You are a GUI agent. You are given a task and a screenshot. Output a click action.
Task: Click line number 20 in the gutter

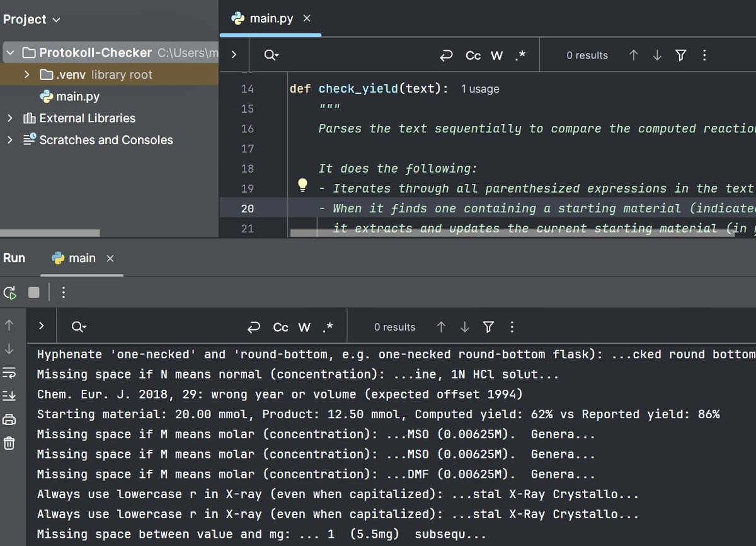(x=247, y=208)
